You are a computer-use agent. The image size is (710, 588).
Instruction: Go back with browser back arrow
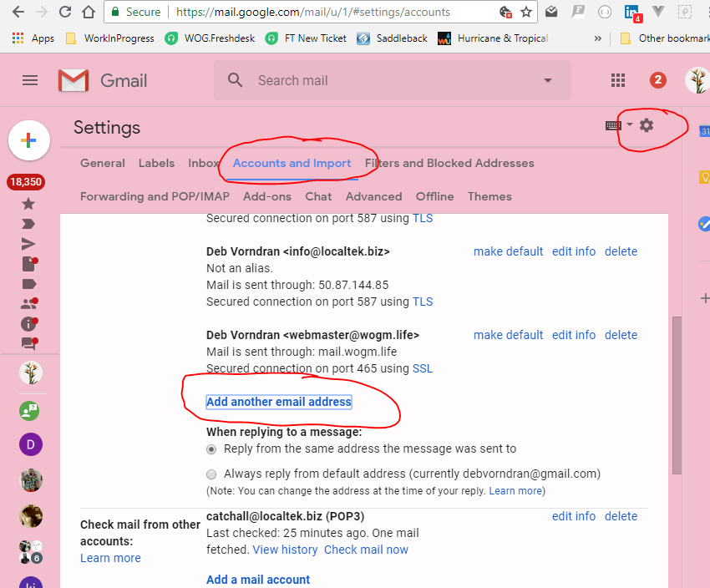18,12
